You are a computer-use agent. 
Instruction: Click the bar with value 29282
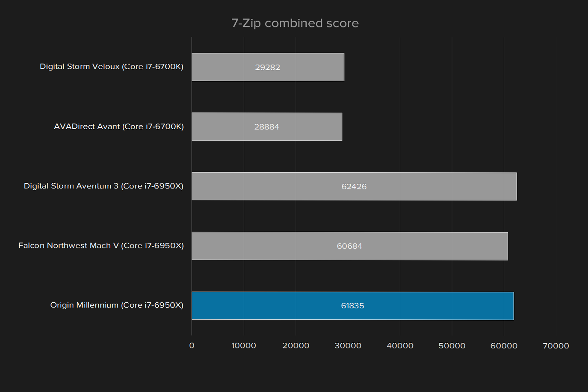click(x=268, y=67)
